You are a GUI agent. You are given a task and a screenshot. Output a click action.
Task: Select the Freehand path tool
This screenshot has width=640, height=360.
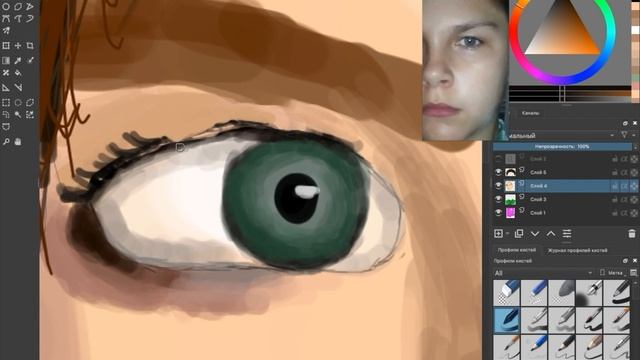[18, 18]
